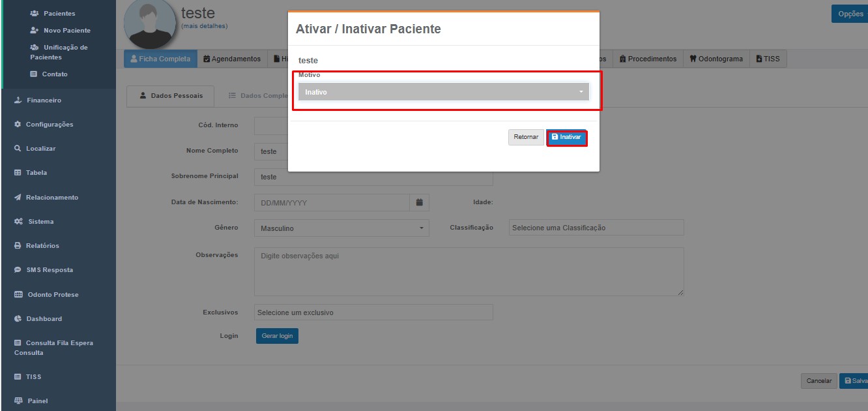Click into the Observações text area

[x=468, y=271]
